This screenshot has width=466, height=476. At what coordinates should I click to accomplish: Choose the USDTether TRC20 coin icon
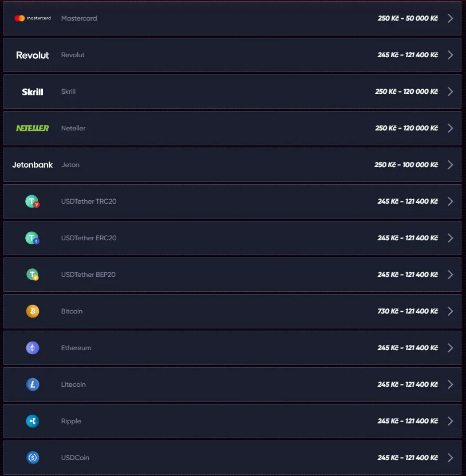(33, 201)
